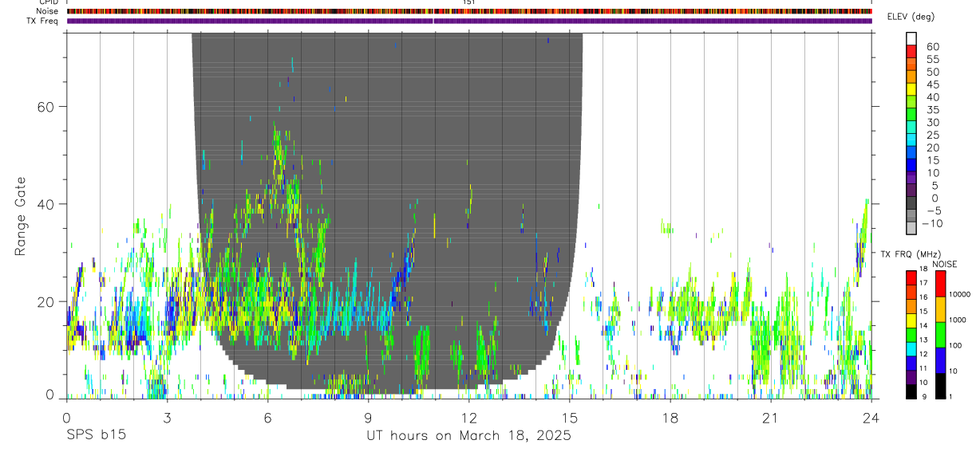Image resolution: width=980 pixels, height=452 pixels.
Task: Click the "Range Gate" y-axis title
Action: 21,216
